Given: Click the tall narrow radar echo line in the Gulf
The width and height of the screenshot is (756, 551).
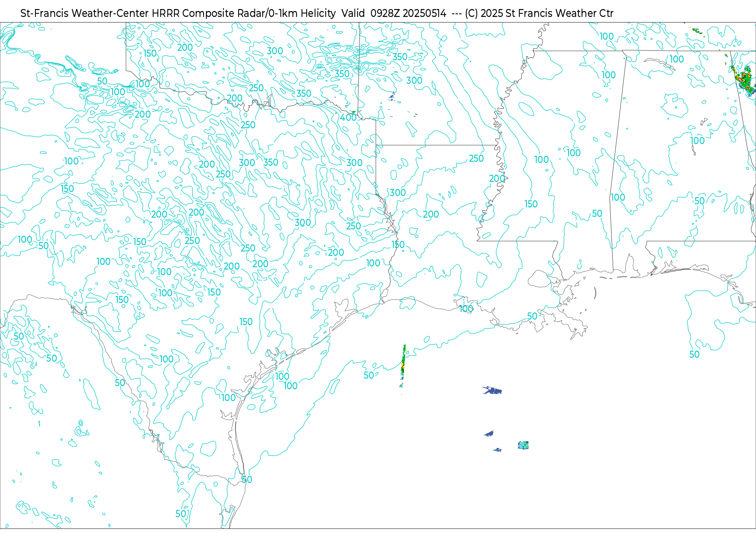Looking at the screenshot, I should [x=403, y=366].
